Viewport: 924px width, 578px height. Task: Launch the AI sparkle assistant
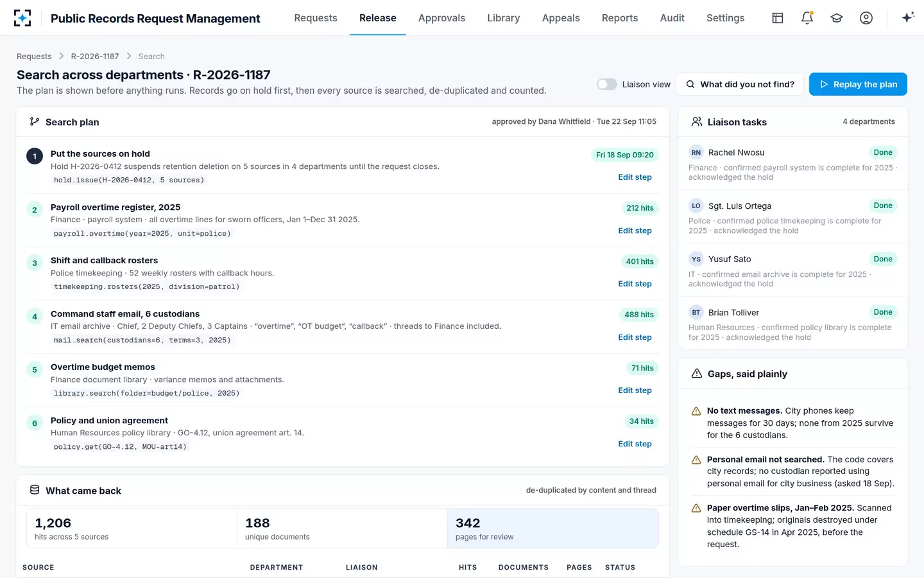[x=907, y=18]
